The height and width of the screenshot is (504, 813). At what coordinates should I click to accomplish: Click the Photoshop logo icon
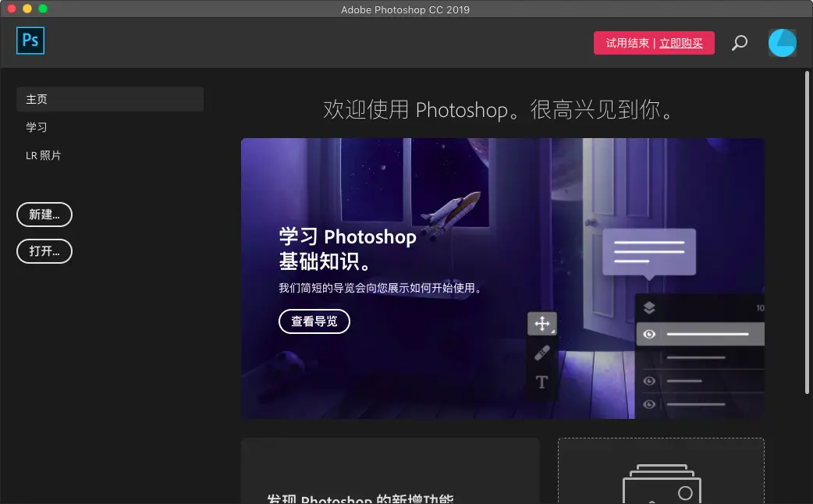[30, 41]
